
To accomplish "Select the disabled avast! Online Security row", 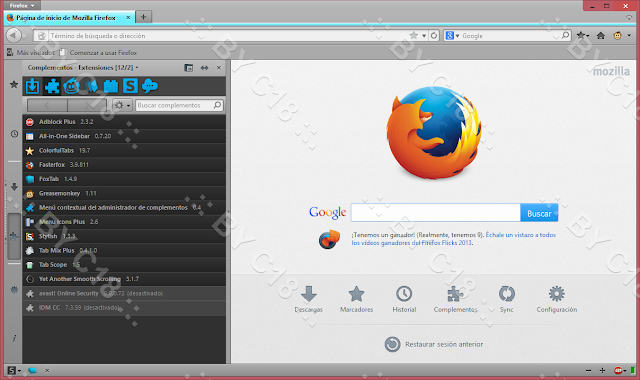I will pyautogui.click(x=124, y=293).
